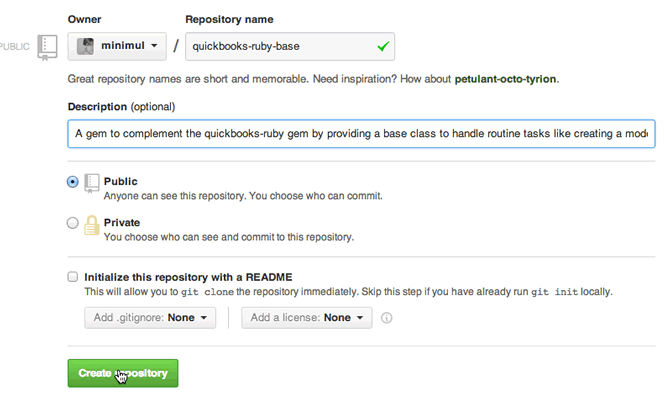Click the Public option label
This screenshot has height=404, width=664.
[121, 181]
